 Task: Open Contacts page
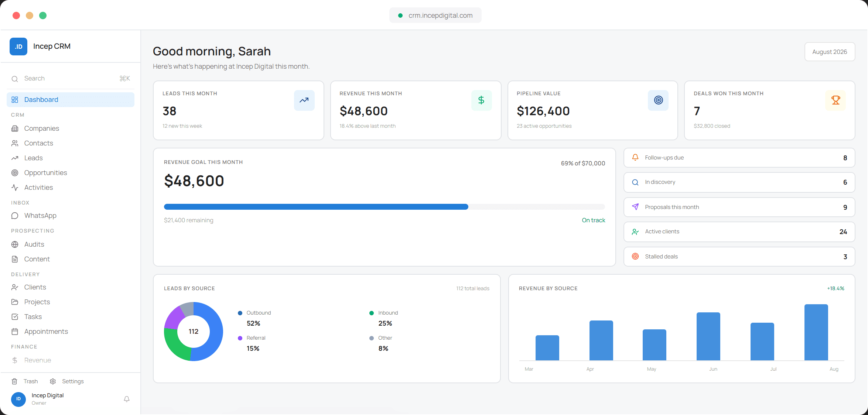point(71,143)
